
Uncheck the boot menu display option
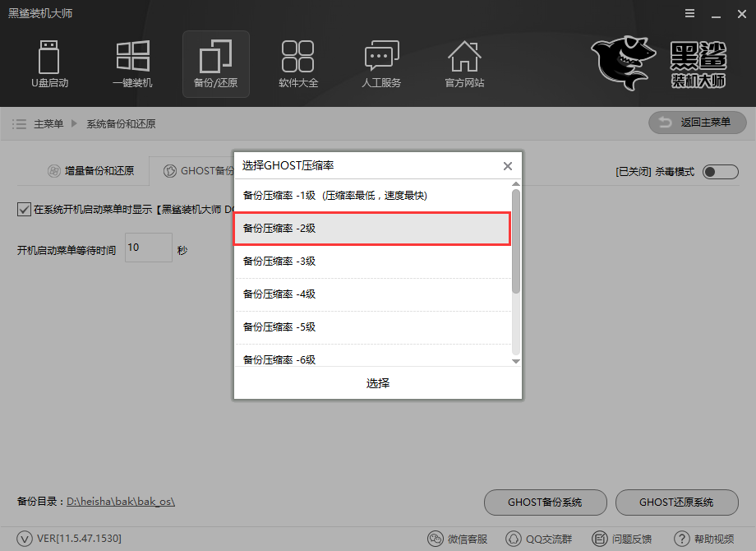(24, 208)
